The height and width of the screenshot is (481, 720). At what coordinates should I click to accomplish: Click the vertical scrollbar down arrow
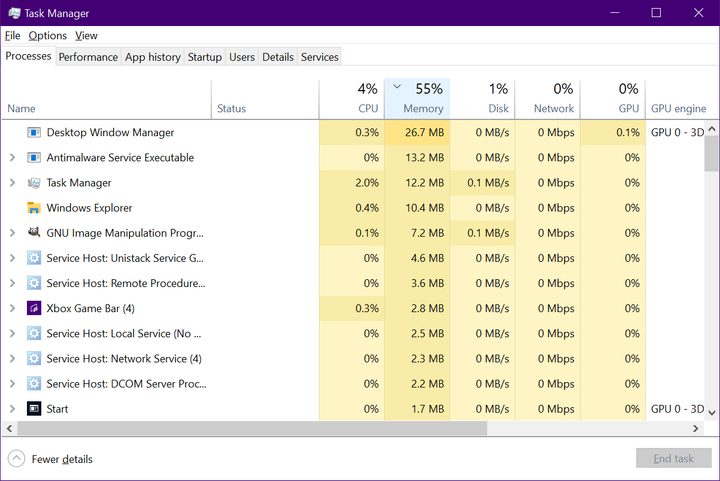pos(712,413)
